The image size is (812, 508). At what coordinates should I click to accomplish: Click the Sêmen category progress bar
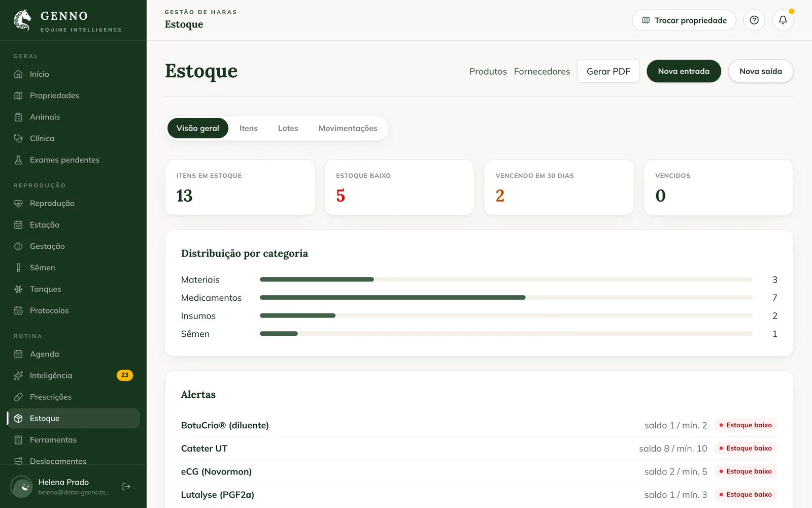[x=506, y=334]
